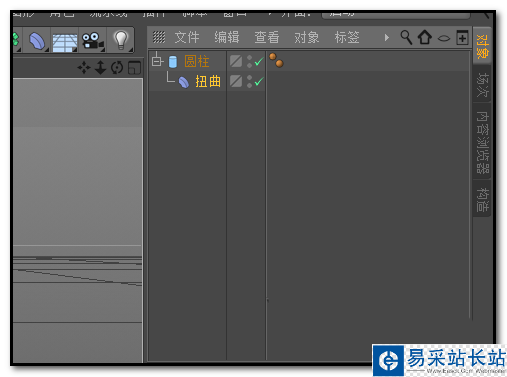Open the Object Manager search icon
The image size is (507, 377).
(x=406, y=37)
